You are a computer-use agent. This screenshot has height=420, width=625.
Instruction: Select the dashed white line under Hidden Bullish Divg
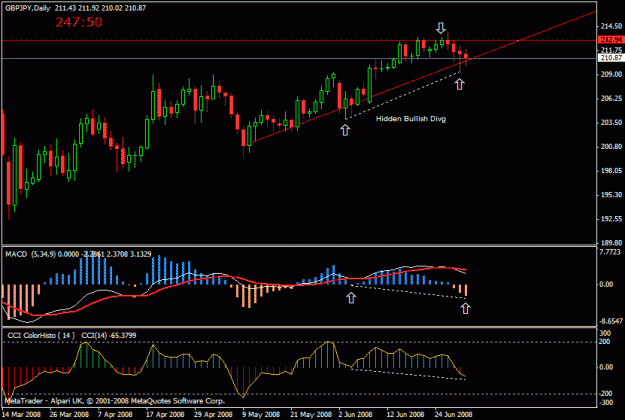[x=403, y=96]
